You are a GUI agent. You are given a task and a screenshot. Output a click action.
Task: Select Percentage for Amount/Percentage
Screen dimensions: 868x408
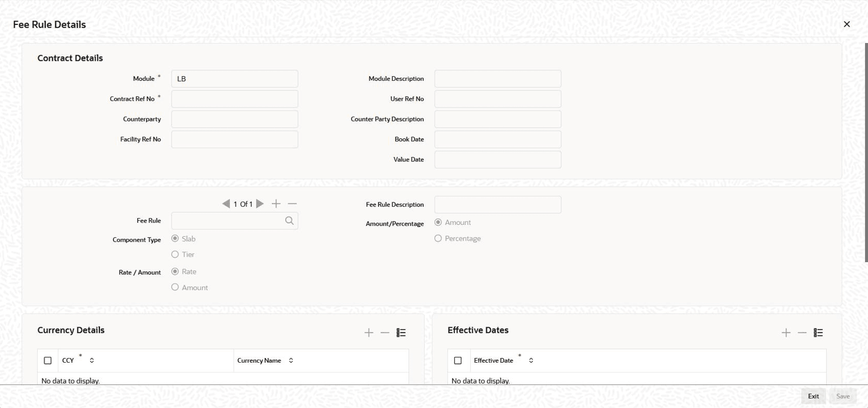point(438,238)
